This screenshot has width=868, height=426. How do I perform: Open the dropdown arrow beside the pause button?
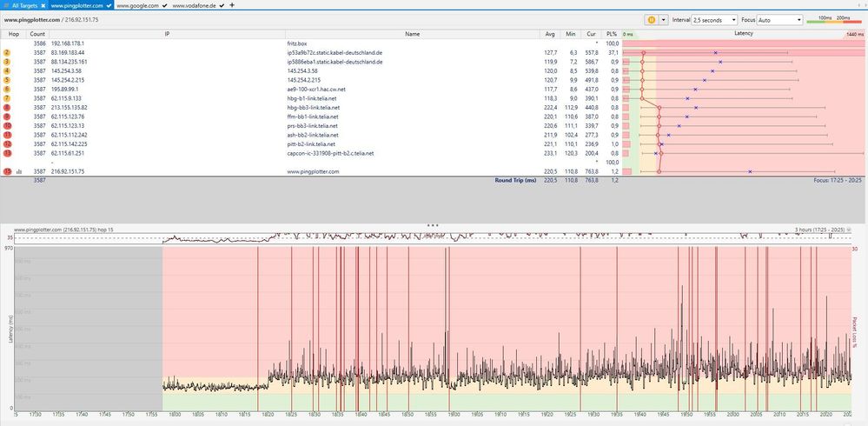[x=663, y=19]
